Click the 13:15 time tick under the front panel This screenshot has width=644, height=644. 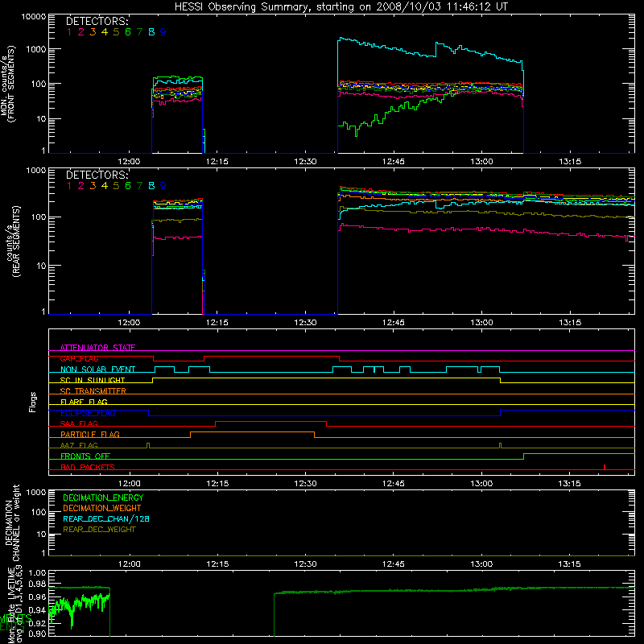[x=570, y=162]
